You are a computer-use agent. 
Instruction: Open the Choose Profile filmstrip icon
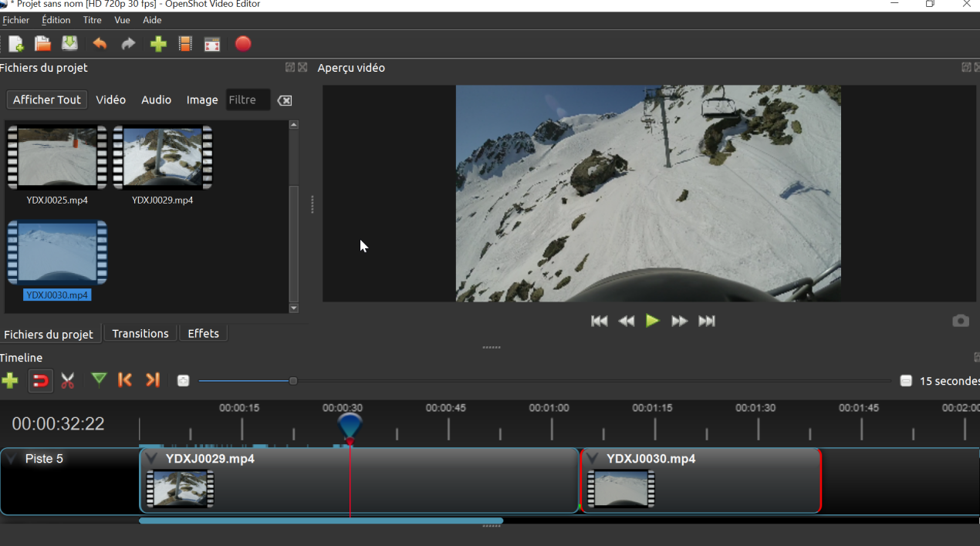pos(185,44)
